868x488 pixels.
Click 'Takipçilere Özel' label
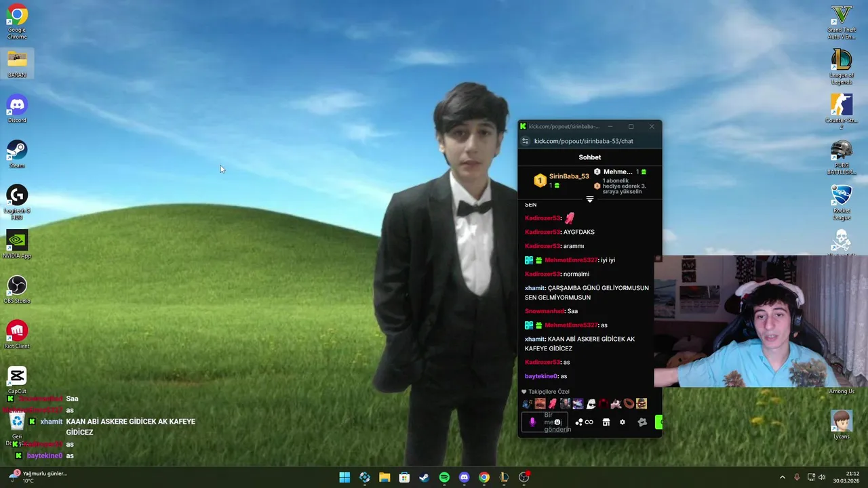[549, 392]
